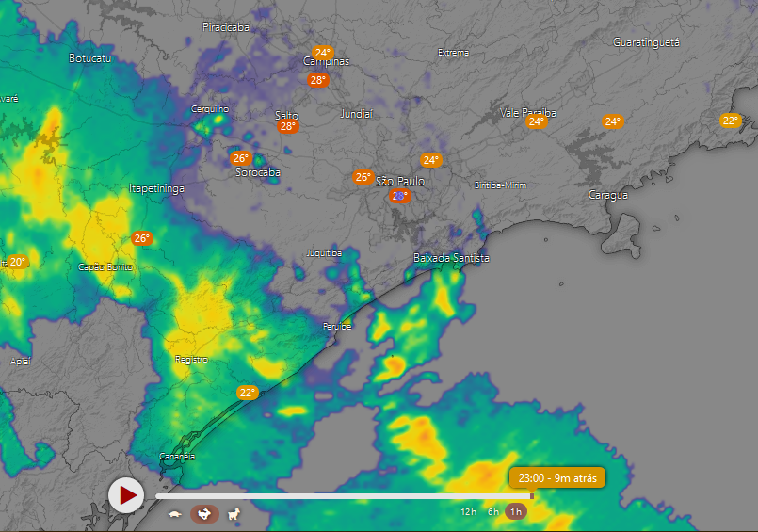Select the 1h radar range
This screenshot has height=532, width=758.
[515, 512]
